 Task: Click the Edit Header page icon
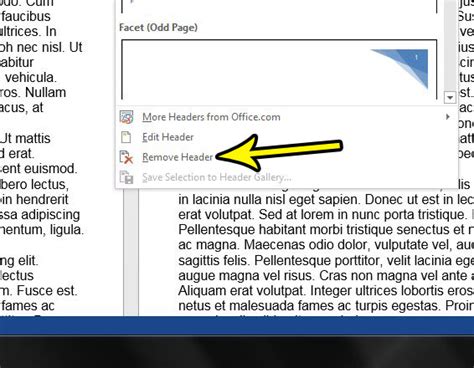[126, 137]
